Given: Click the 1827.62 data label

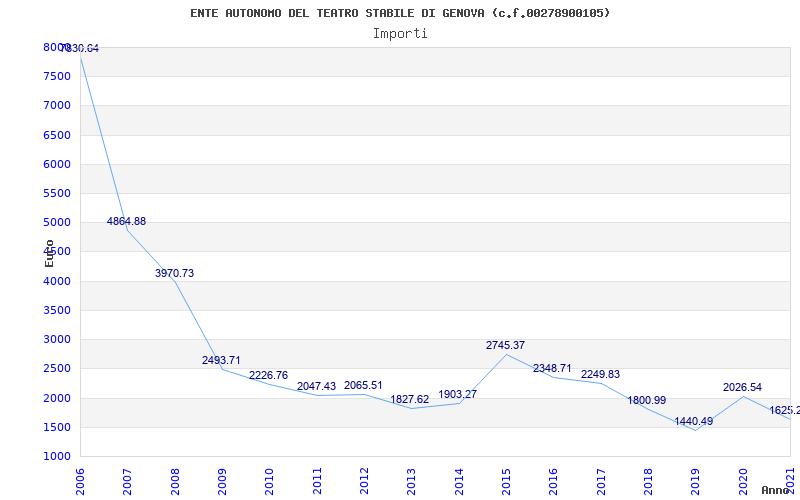Looking at the screenshot, I should click(410, 399).
